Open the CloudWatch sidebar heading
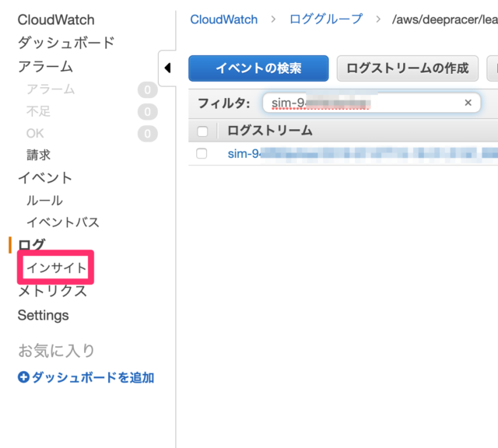Screen dimensions: 498x448 coord(56,19)
